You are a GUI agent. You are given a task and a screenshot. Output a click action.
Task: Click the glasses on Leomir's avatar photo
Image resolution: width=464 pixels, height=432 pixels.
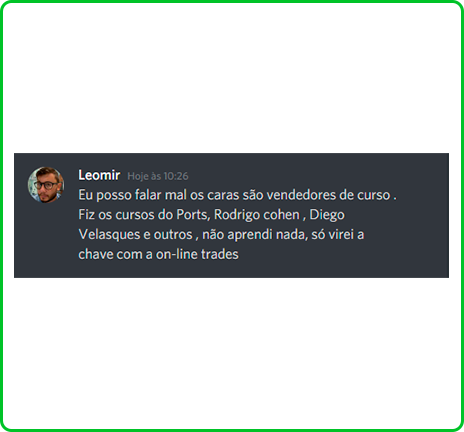[46, 185]
